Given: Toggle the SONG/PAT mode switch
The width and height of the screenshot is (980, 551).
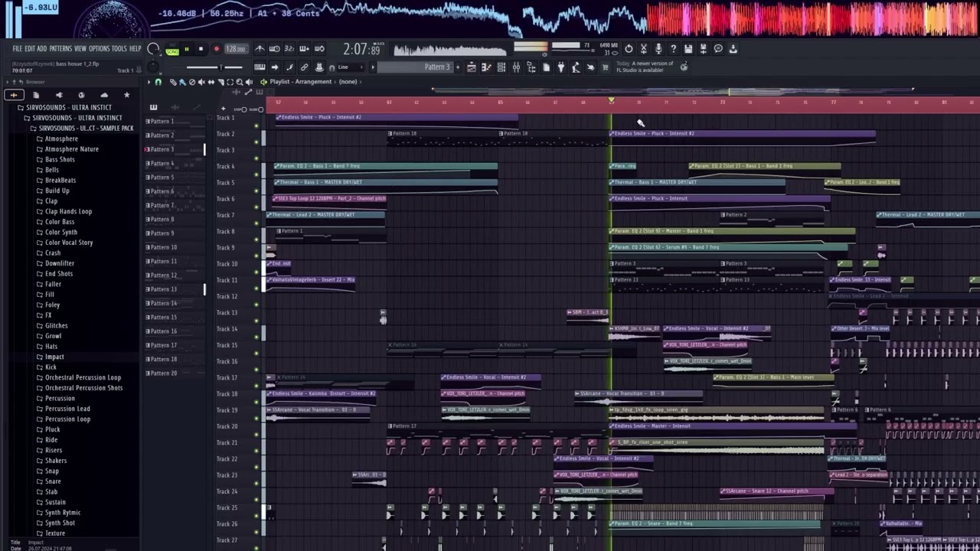Looking at the screenshot, I should pyautogui.click(x=171, y=49).
